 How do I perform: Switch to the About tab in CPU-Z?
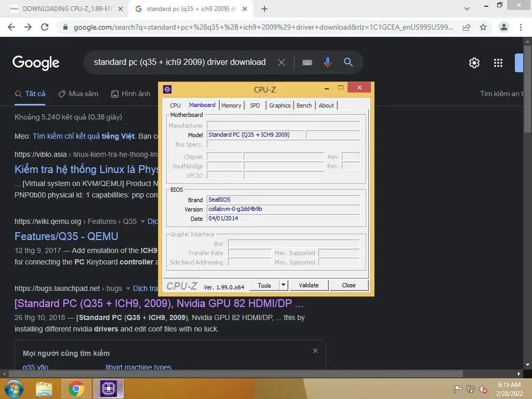click(x=326, y=105)
